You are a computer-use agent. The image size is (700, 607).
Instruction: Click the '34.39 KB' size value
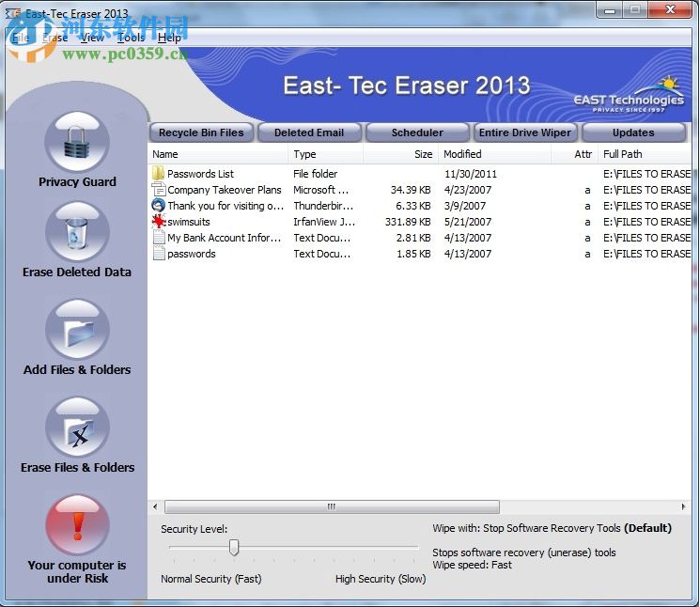tap(411, 190)
